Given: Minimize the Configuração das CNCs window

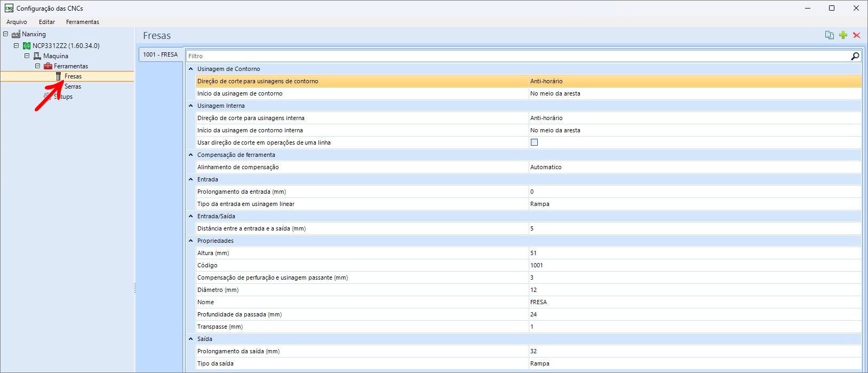Looking at the screenshot, I should point(808,8).
